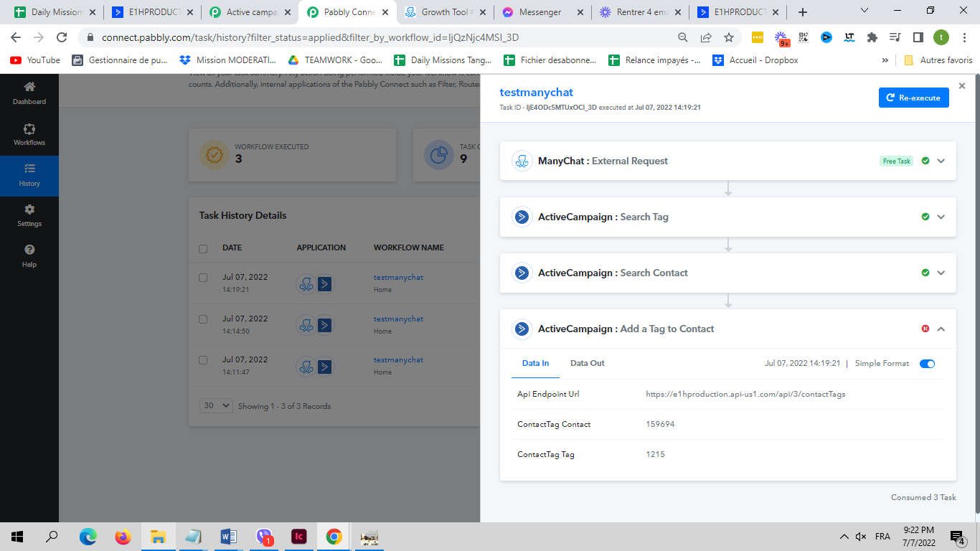Open the YouTube bookmark
The image size is (980, 551).
point(35,60)
